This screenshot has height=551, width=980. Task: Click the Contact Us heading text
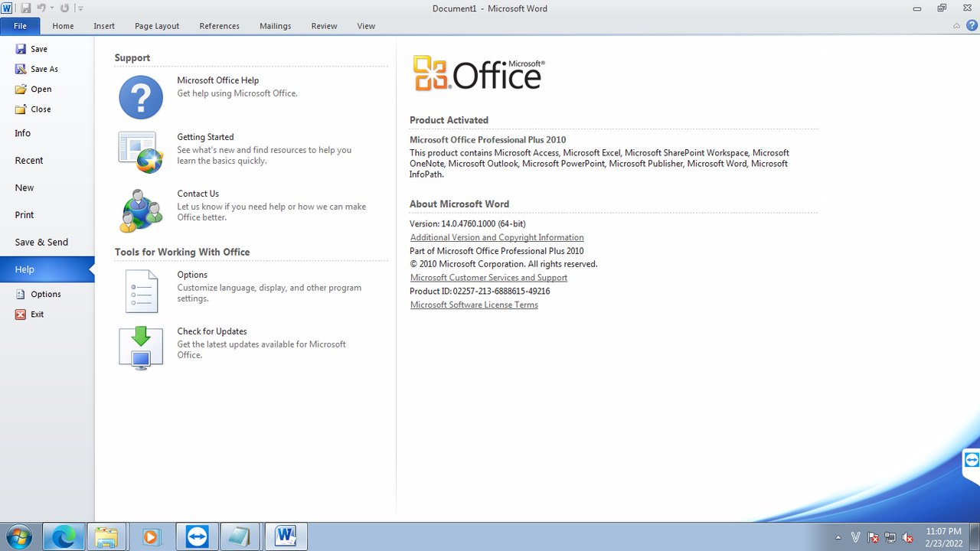coord(198,194)
